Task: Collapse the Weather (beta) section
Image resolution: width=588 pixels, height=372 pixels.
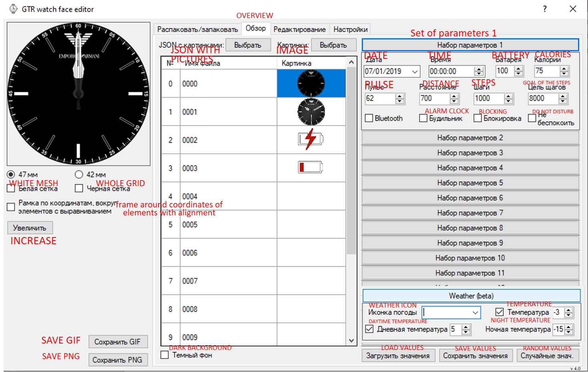Action: [x=471, y=296]
